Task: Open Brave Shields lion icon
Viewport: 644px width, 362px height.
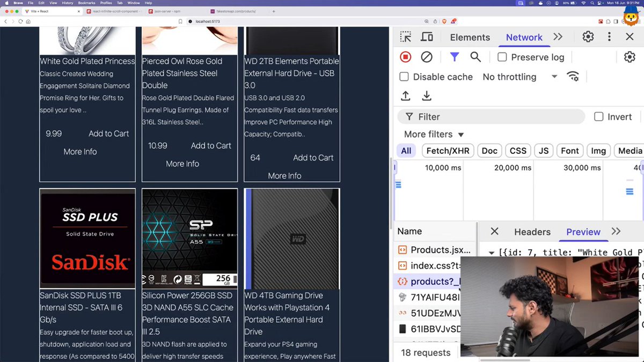Action: pos(444,21)
